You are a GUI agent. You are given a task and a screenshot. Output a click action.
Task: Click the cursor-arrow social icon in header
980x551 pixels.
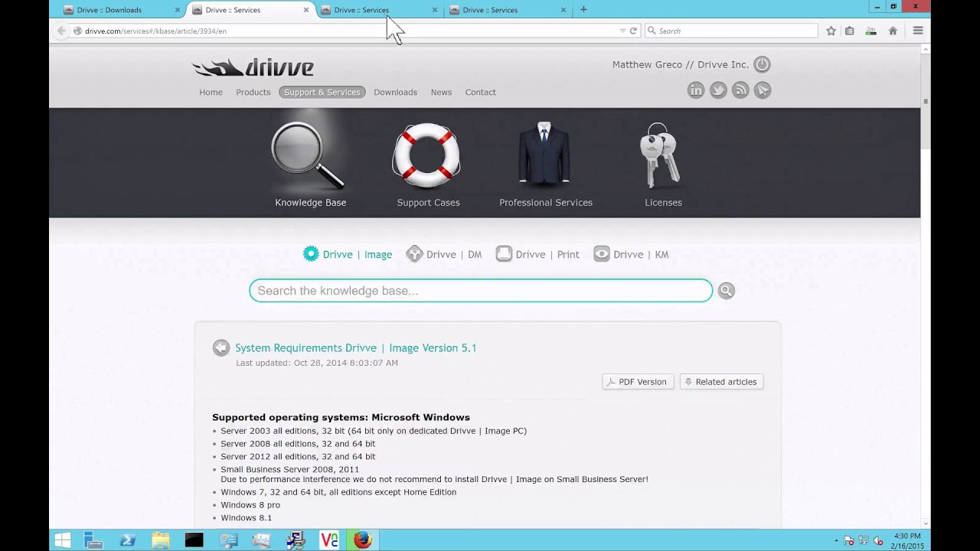pyautogui.click(x=763, y=90)
